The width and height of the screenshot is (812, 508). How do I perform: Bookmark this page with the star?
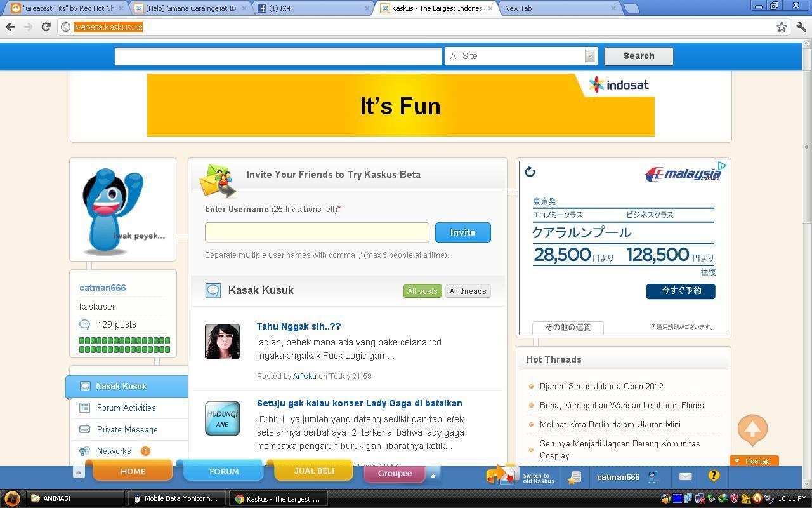click(x=782, y=27)
